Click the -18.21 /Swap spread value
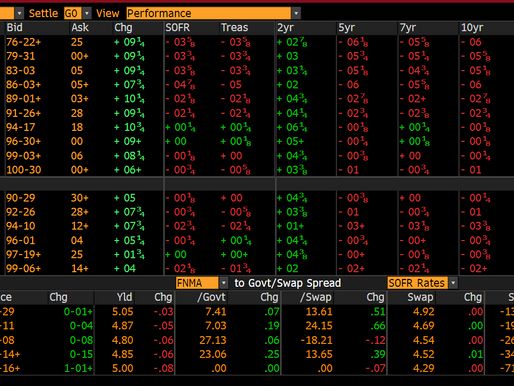 (316, 340)
